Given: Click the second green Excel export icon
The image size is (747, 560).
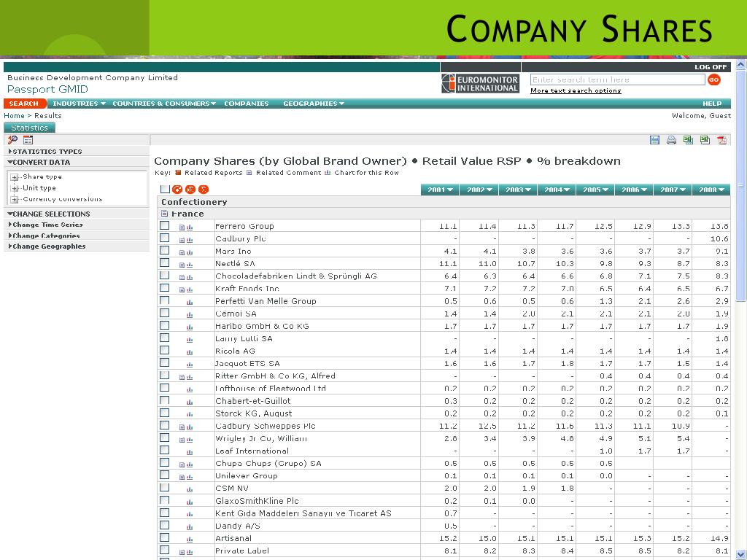Looking at the screenshot, I should (705, 140).
